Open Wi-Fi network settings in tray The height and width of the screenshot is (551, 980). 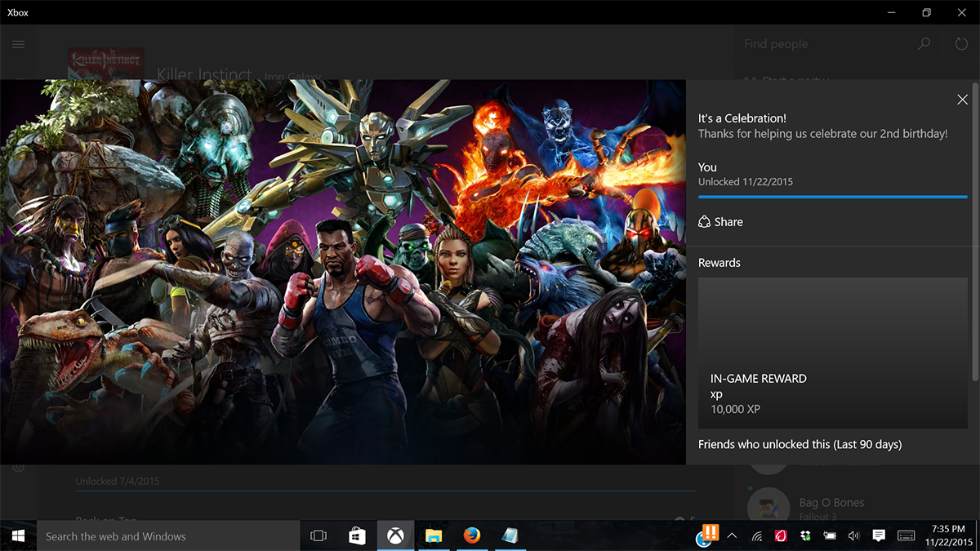coord(757,536)
